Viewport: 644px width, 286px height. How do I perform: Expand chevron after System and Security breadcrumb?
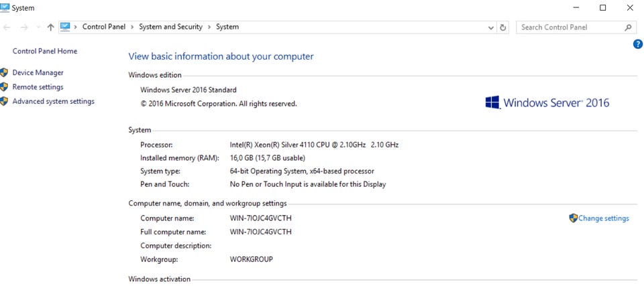(x=209, y=27)
